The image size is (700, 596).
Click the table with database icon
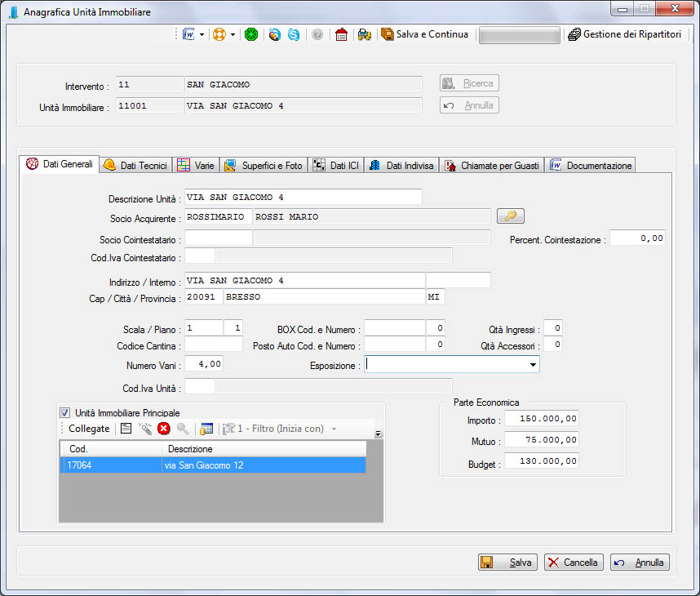206,429
